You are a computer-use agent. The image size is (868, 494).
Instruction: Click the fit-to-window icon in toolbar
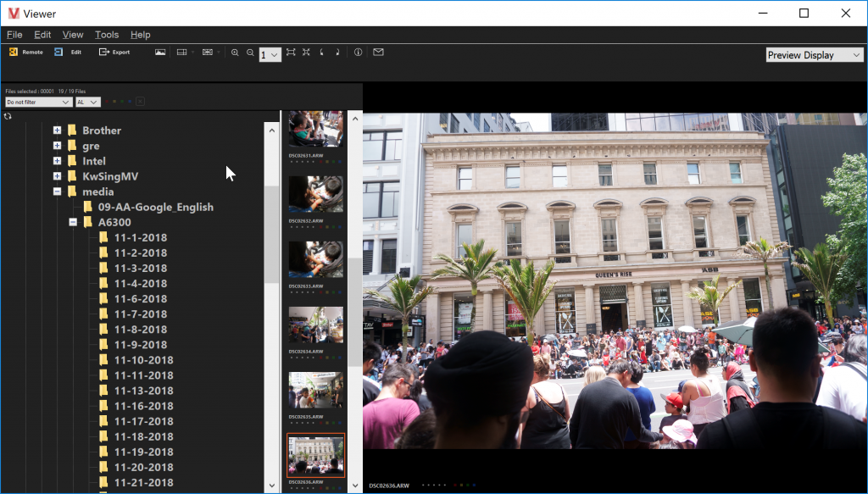click(291, 53)
